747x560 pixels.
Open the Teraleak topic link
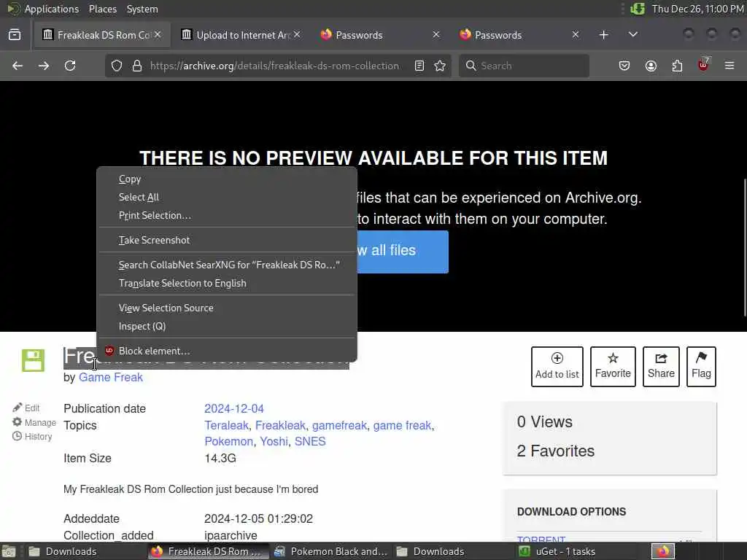226,425
